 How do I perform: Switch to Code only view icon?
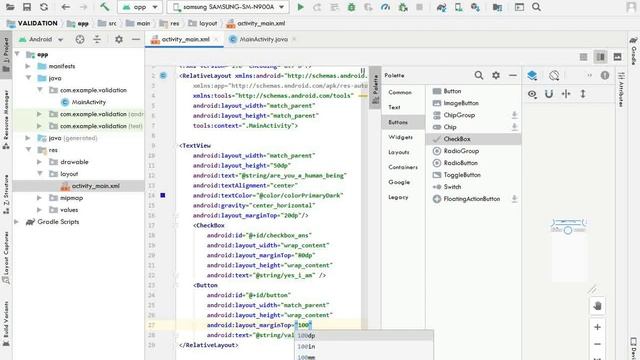pos(584,57)
